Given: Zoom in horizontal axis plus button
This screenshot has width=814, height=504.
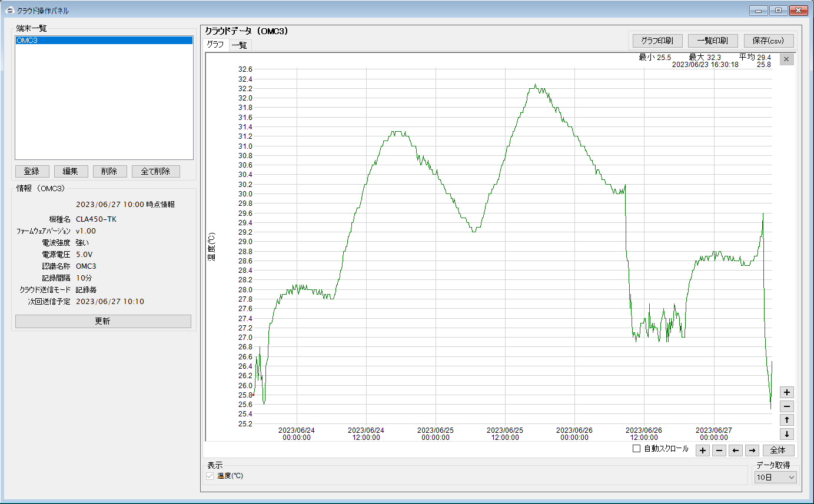Looking at the screenshot, I should [703, 450].
